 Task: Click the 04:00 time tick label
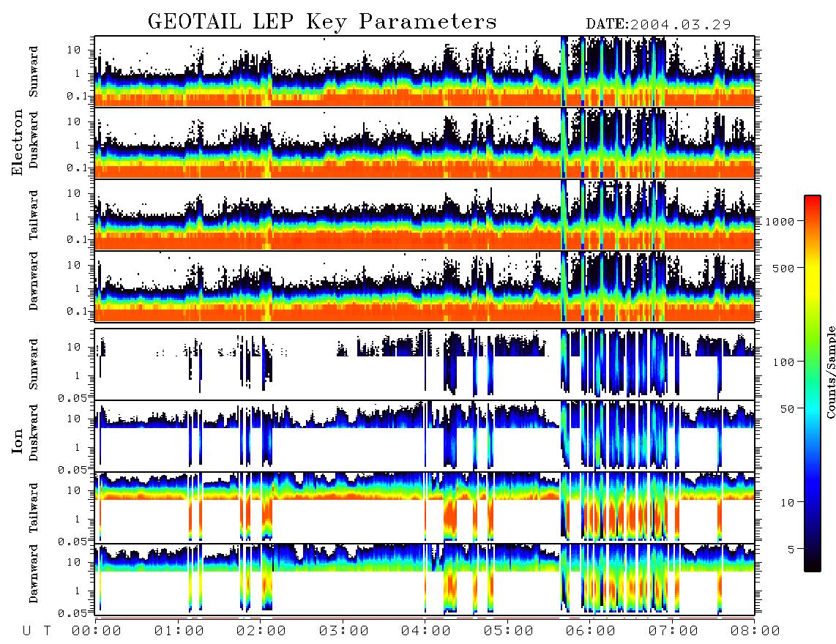pyautogui.click(x=426, y=632)
